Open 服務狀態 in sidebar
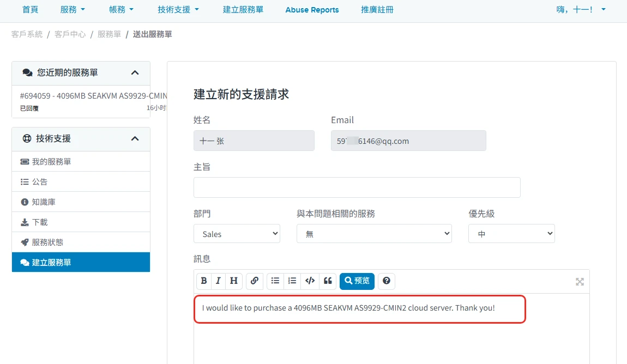 coord(81,242)
